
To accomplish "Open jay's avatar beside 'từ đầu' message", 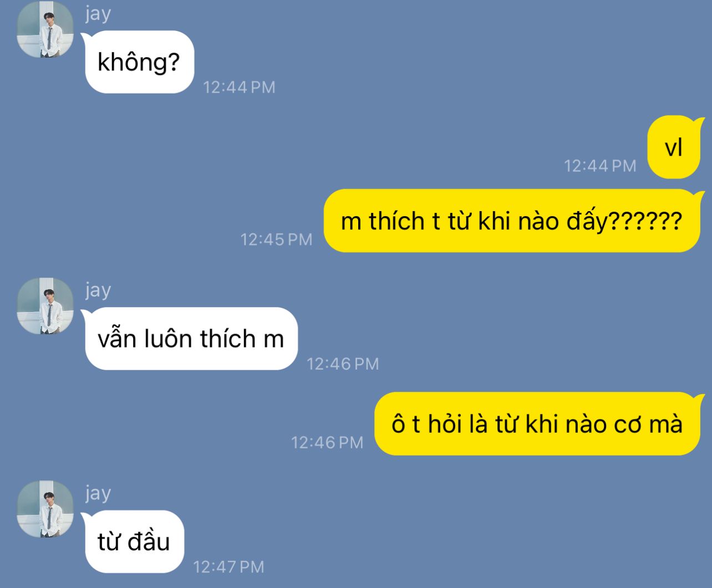I will (x=45, y=509).
